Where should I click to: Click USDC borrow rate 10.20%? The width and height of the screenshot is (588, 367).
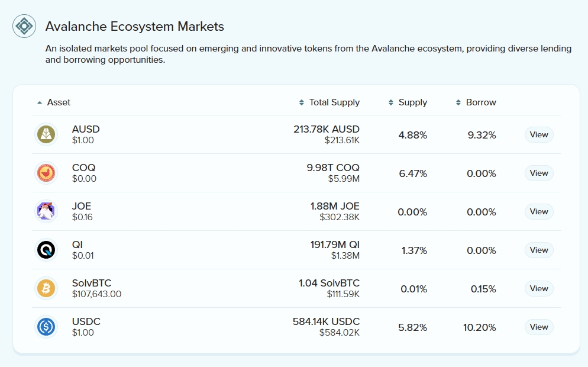pyautogui.click(x=479, y=327)
